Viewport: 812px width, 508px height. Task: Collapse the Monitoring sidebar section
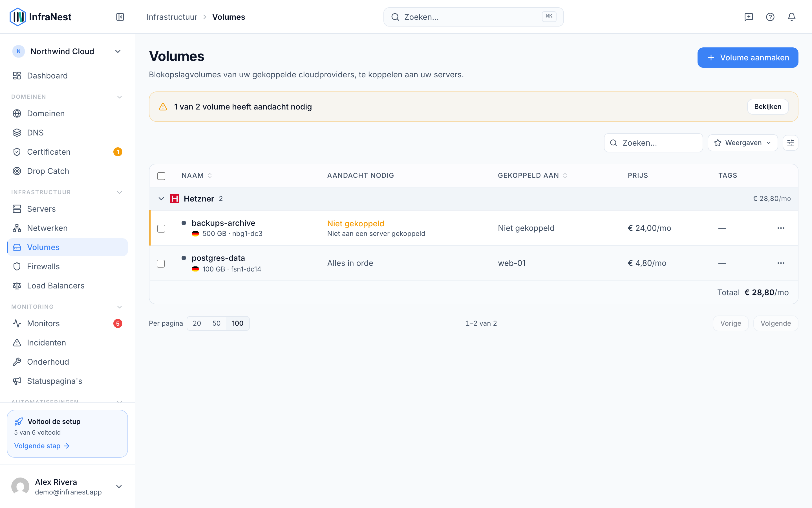tap(119, 307)
